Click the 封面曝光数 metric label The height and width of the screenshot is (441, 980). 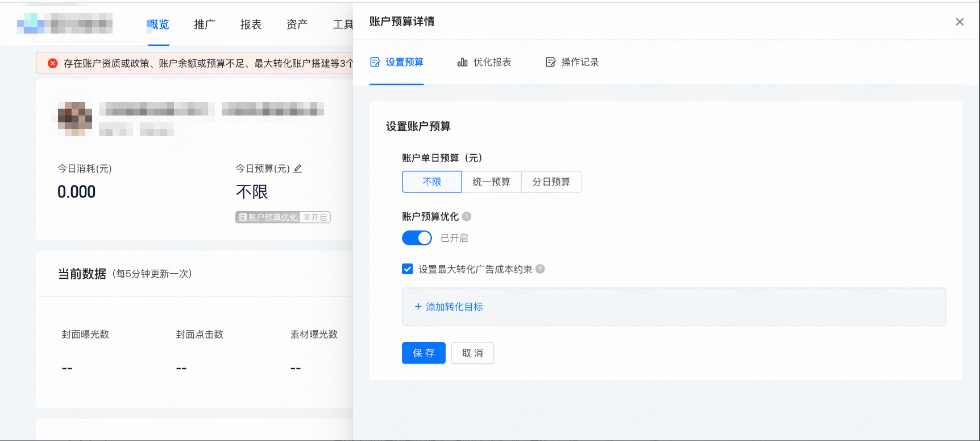coord(85,335)
